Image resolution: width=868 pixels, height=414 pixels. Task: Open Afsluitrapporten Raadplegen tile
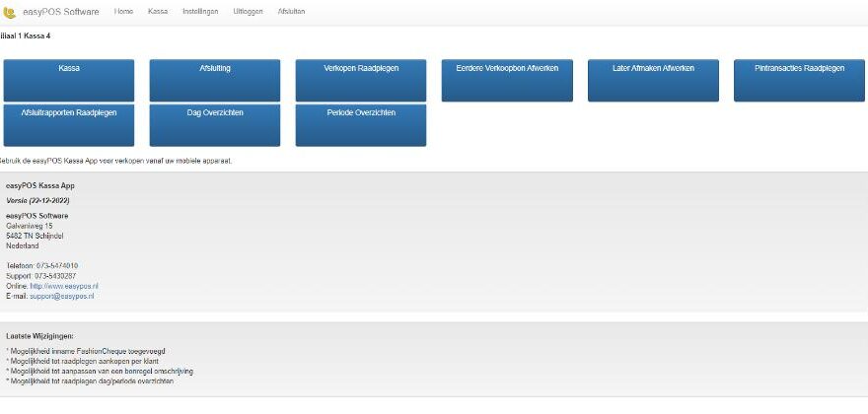pyautogui.click(x=69, y=125)
